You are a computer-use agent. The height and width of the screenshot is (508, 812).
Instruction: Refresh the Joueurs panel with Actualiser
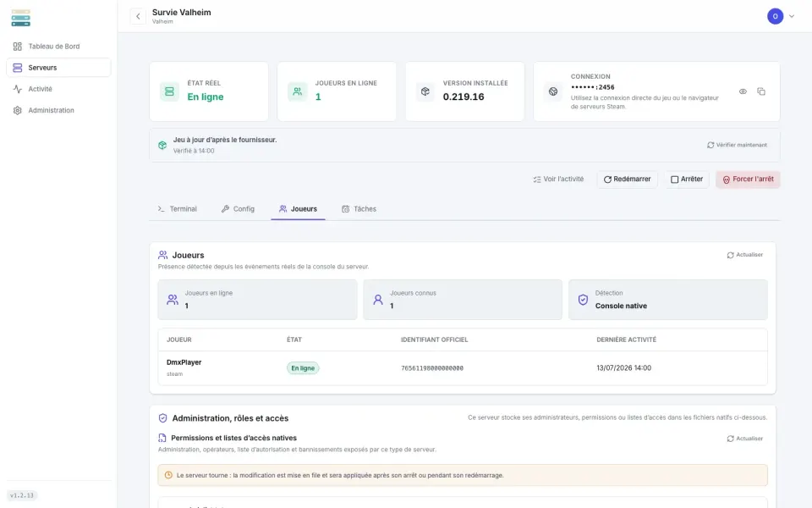click(744, 255)
